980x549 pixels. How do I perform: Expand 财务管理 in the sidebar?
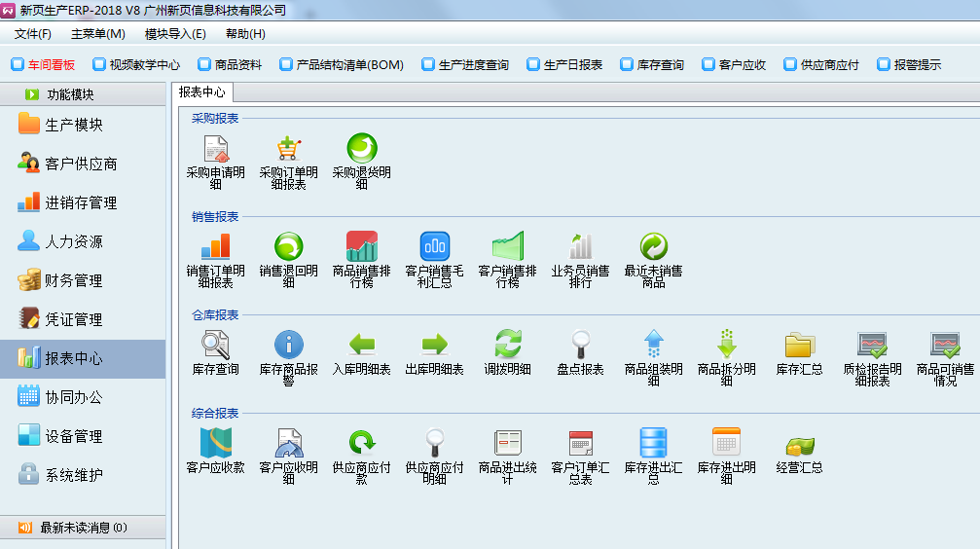tap(73, 280)
